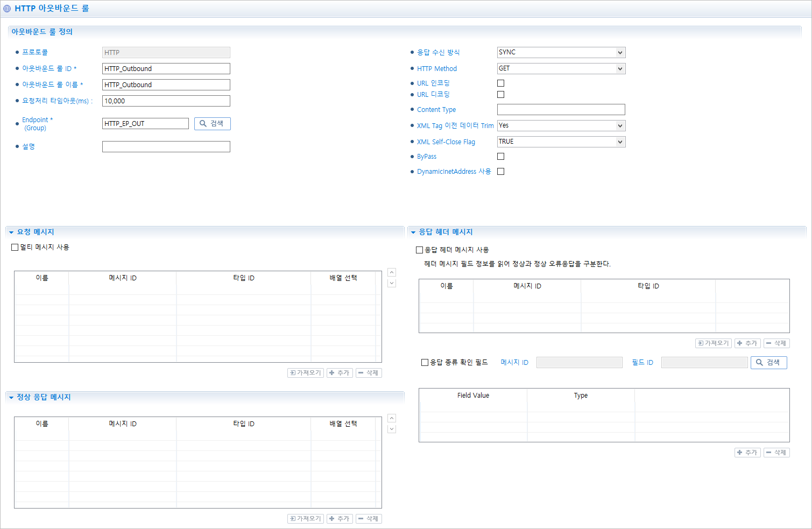Move request message row down with arrow
The height and width of the screenshot is (529, 812).
[392, 283]
